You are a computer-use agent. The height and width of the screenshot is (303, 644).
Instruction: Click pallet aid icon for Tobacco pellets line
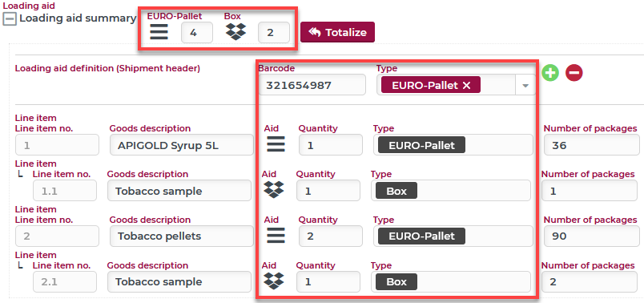tap(276, 236)
